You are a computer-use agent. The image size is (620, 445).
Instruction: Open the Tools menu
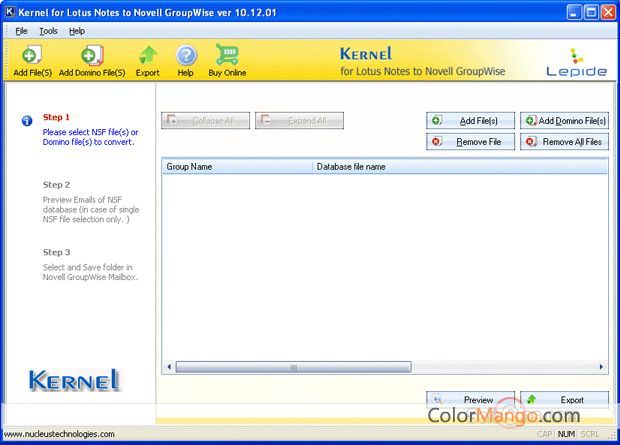click(x=48, y=31)
